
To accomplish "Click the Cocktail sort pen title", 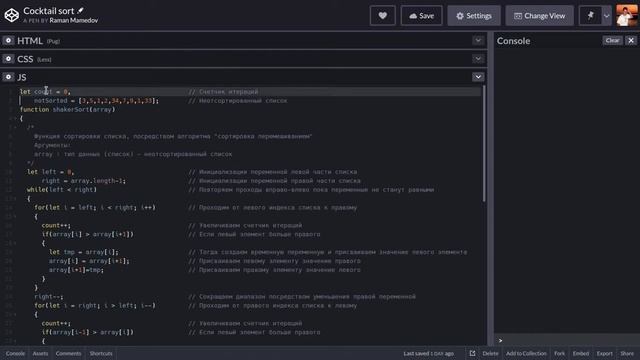I will click(x=49, y=11).
